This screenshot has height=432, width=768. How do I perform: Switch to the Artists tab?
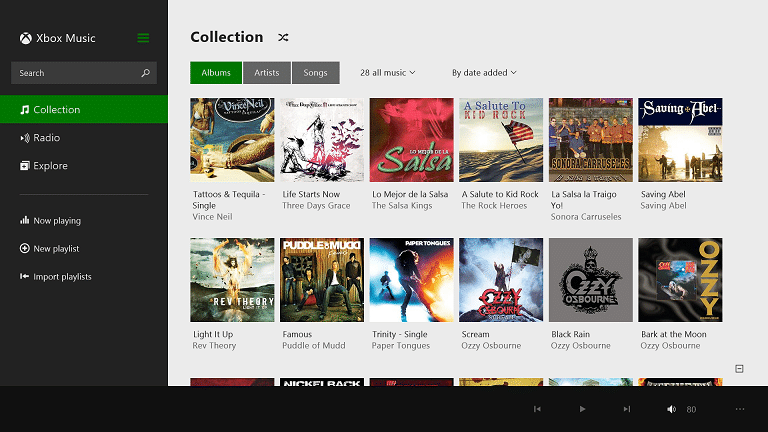(266, 72)
